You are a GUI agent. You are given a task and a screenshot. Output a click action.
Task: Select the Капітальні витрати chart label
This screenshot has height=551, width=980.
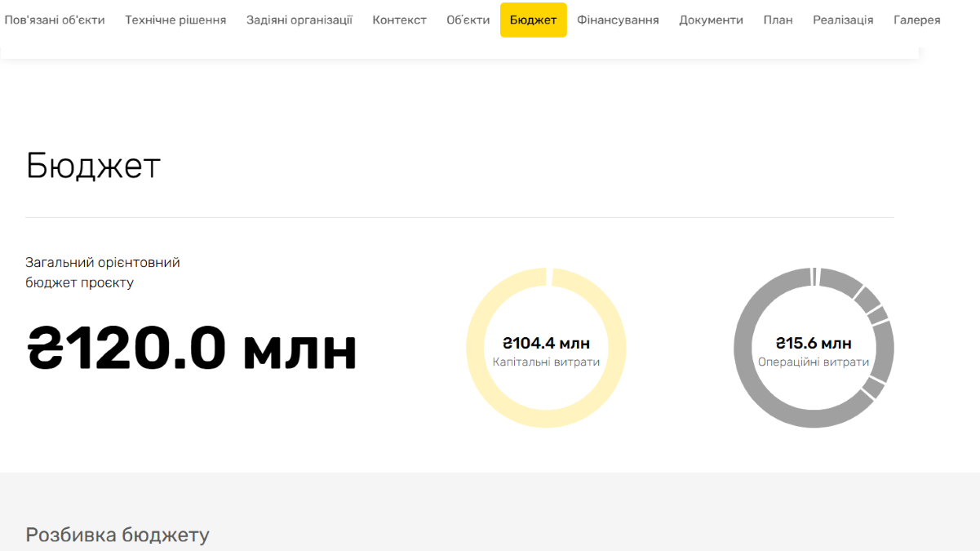click(x=546, y=362)
